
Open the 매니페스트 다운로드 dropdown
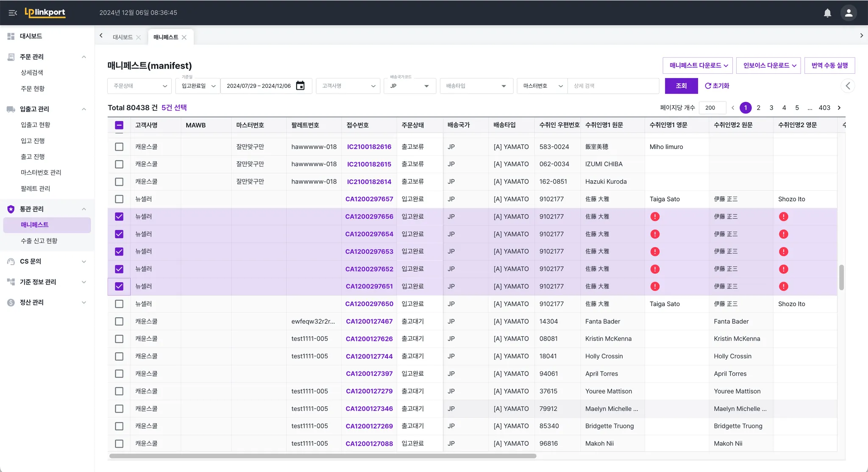[x=698, y=65]
